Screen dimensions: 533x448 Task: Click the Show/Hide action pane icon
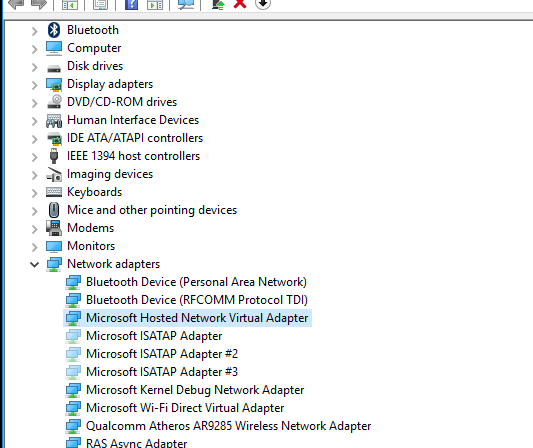(x=155, y=4)
